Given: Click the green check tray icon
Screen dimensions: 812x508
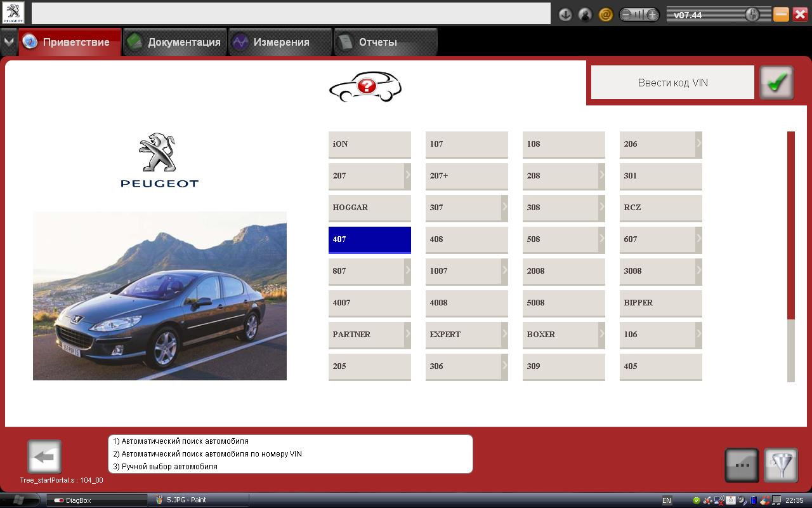Looking at the screenshot, I should click(x=697, y=500).
